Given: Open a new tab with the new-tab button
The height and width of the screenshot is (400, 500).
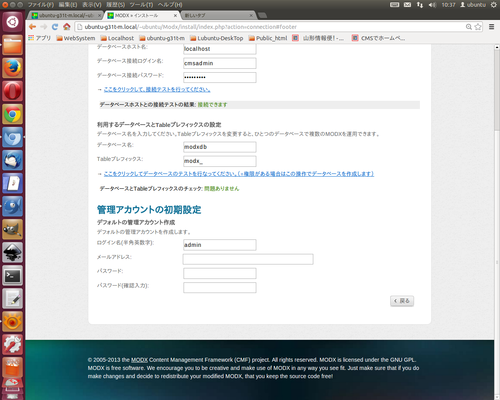Looking at the screenshot, I should 263,15.
